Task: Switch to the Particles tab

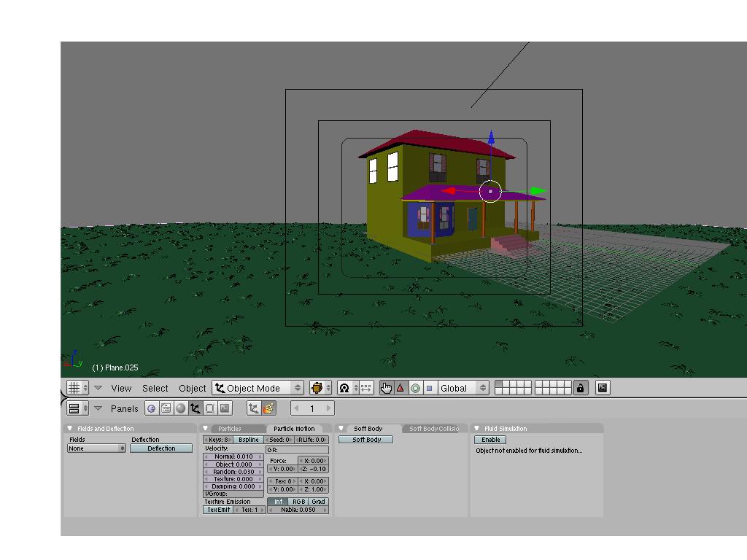Action: [230, 429]
